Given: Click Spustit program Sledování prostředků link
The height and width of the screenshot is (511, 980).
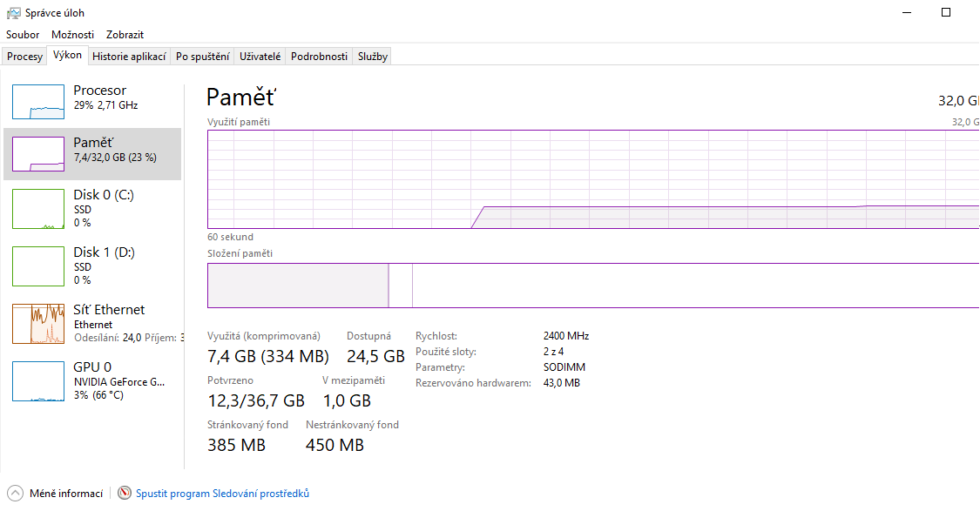Looking at the screenshot, I should 222,494.
